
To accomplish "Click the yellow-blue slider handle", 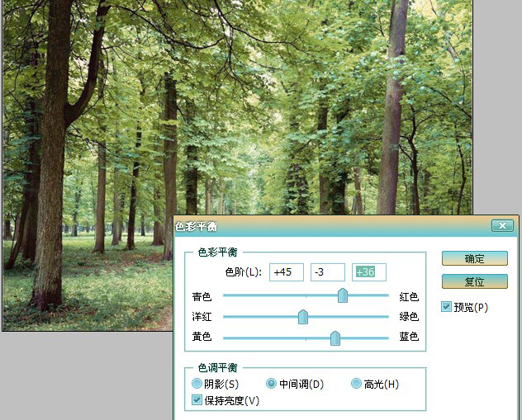I will tap(335, 338).
